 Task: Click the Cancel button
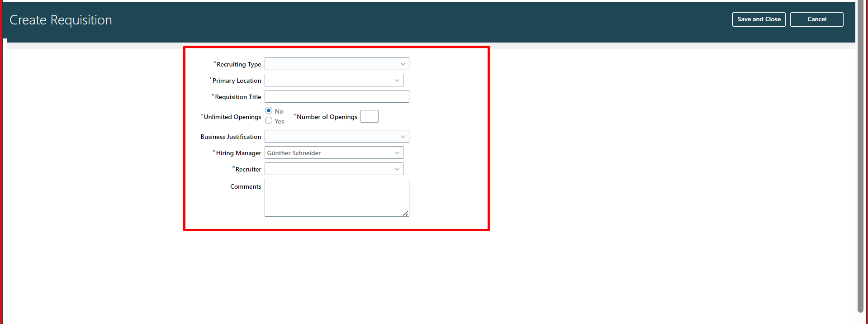(816, 19)
